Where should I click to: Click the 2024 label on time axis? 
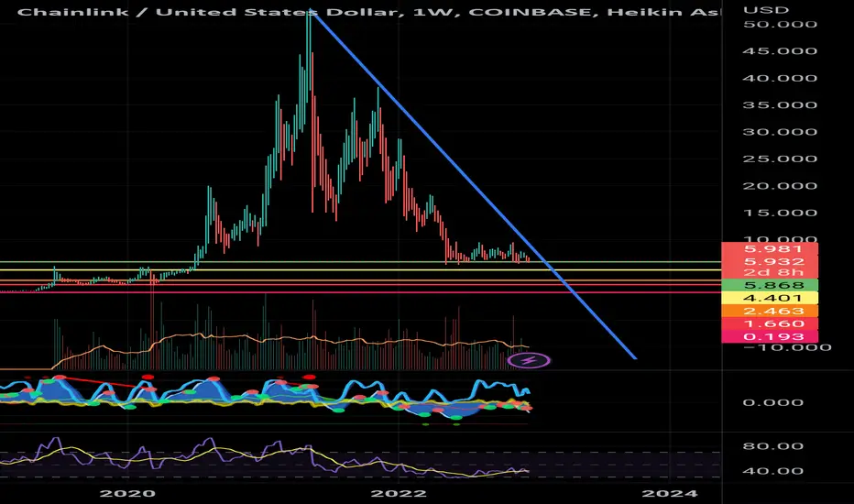click(x=670, y=493)
